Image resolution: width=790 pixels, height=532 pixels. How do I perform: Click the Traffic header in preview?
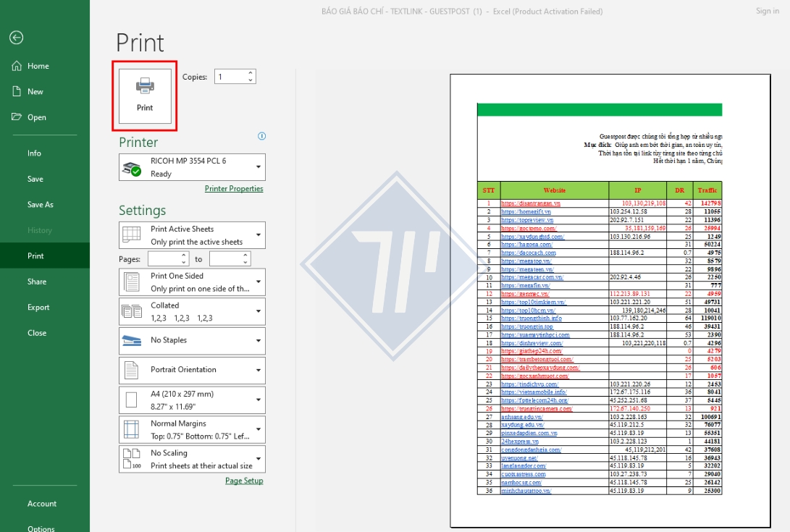[707, 190]
